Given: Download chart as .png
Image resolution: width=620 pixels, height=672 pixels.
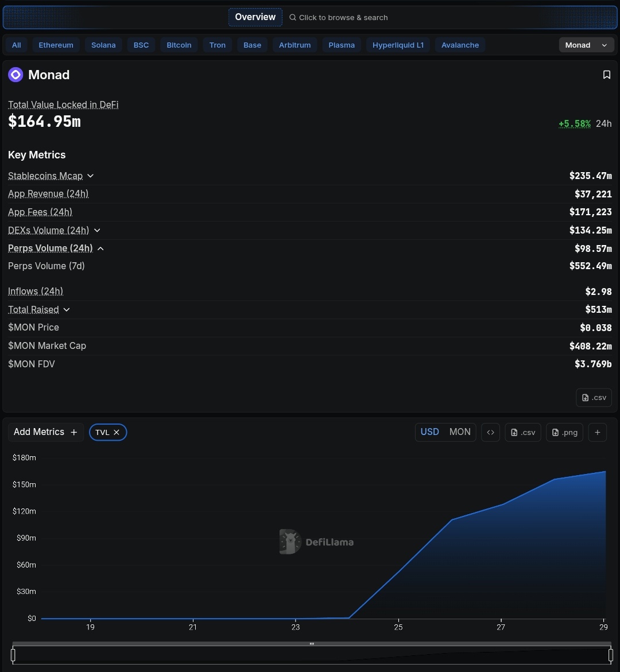Looking at the screenshot, I should click(564, 432).
